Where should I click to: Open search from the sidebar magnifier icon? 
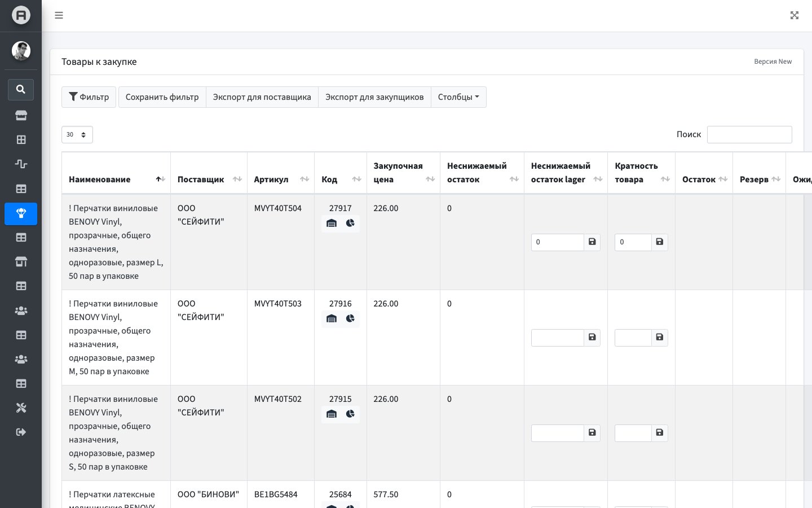21,89
